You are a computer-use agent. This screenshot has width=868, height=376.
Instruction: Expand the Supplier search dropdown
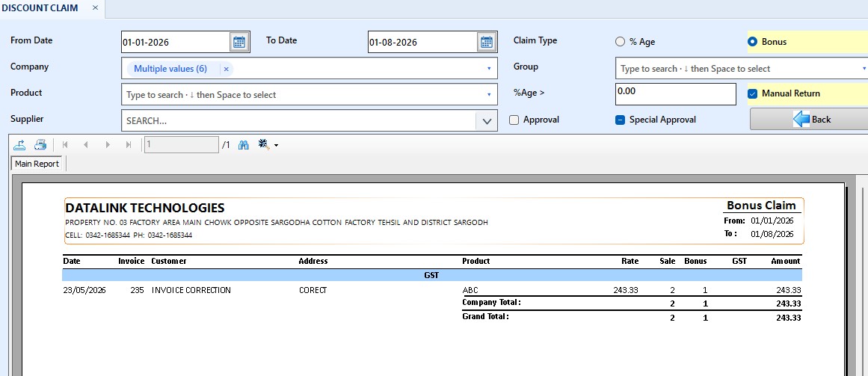pyautogui.click(x=487, y=120)
